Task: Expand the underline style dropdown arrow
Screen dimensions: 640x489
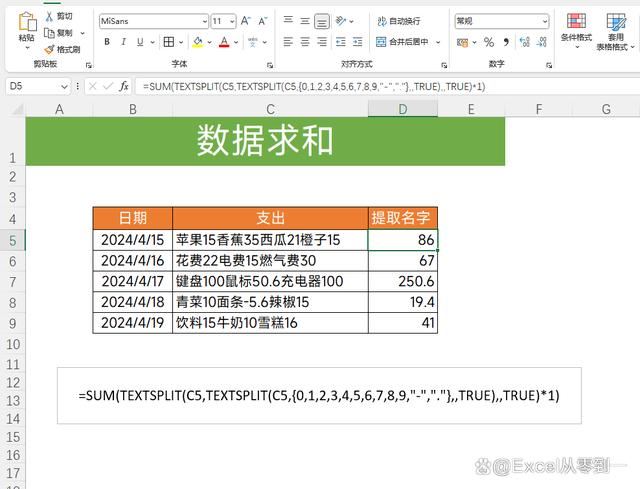Action: 153,42
